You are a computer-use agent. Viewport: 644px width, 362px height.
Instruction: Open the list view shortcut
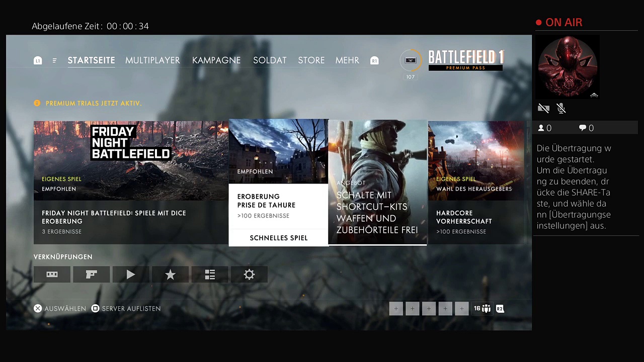click(x=210, y=275)
